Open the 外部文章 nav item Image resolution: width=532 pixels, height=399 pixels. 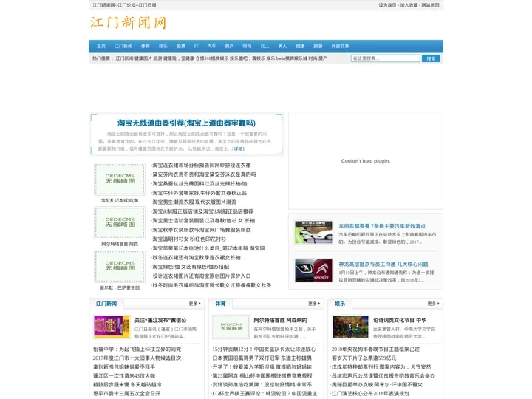340,46
